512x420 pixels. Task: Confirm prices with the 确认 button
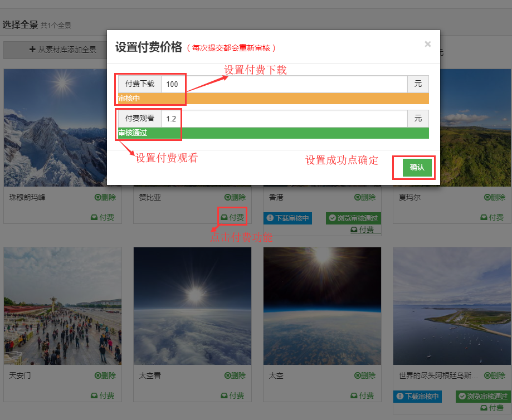[417, 168]
